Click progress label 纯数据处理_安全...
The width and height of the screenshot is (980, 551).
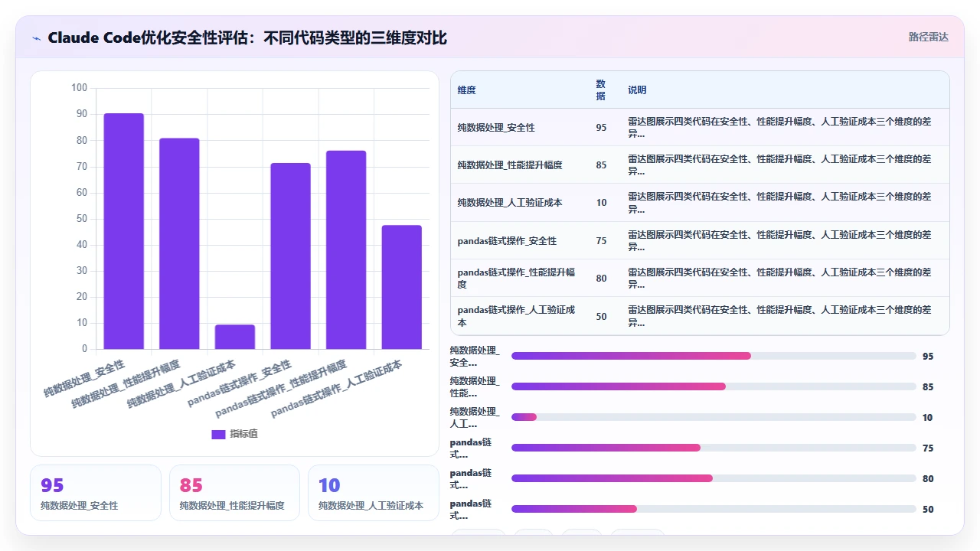click(x=475, y=357)
